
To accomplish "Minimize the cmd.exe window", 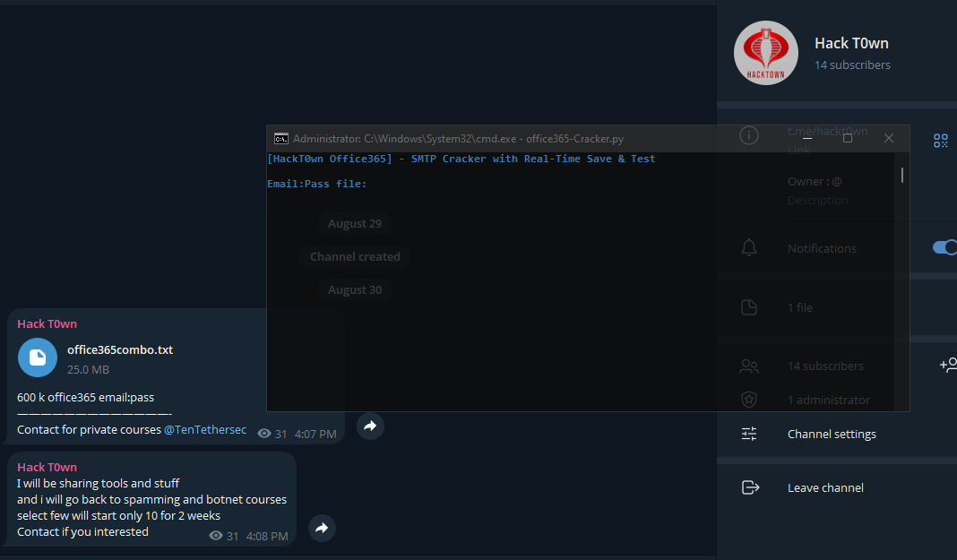I will pyautogui.click(x=806, y=139).
